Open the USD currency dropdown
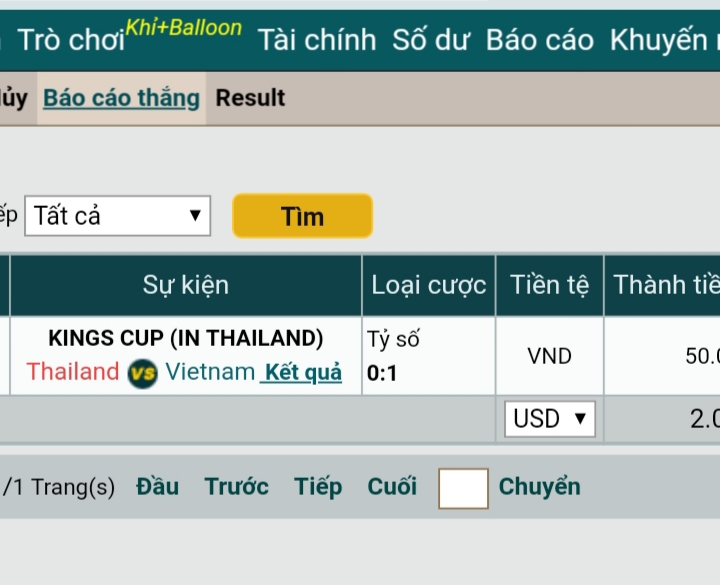 (x=549, y=419)
